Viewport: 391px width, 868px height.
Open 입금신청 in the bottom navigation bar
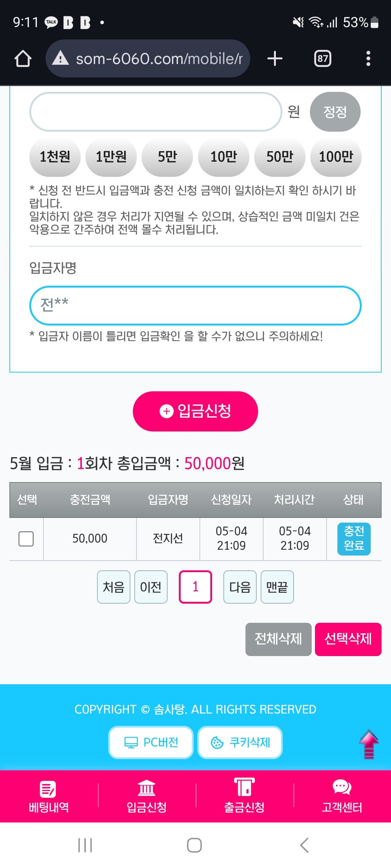click(x=147, y=796)
